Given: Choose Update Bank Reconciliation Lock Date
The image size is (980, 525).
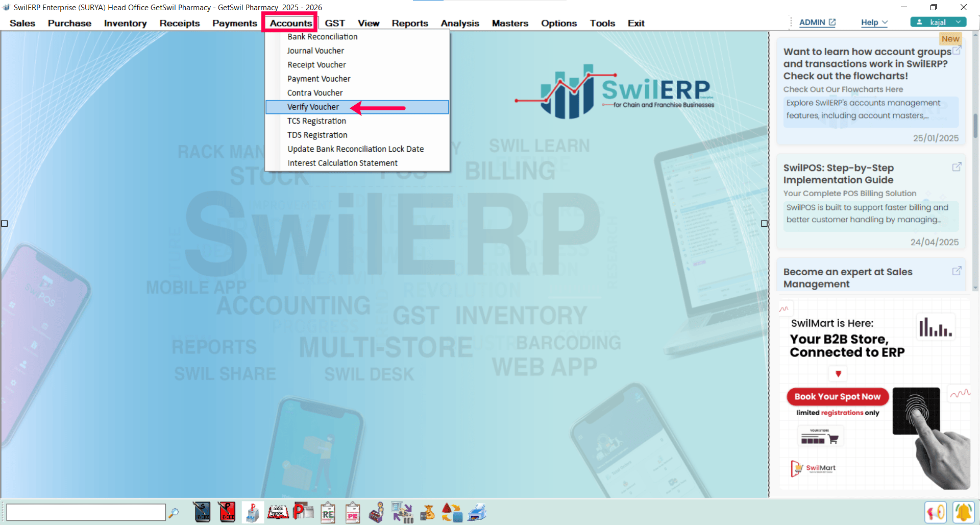Looking at the screenshot, I should pyautogui.click(x=357, y=149).
